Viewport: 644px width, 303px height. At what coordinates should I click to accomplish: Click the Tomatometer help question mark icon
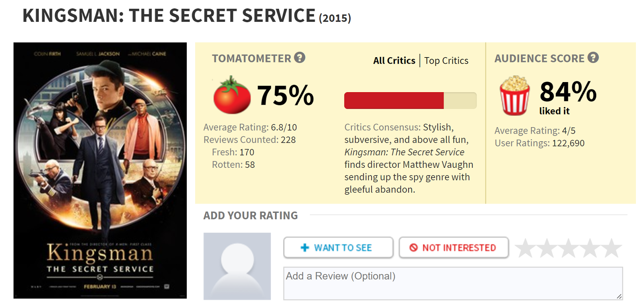(x=299, y=58)
